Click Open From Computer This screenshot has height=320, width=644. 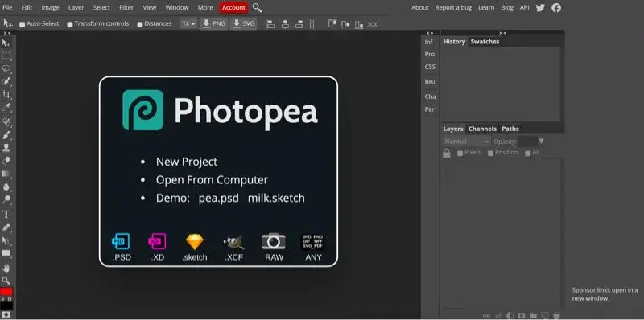point(212,179)
